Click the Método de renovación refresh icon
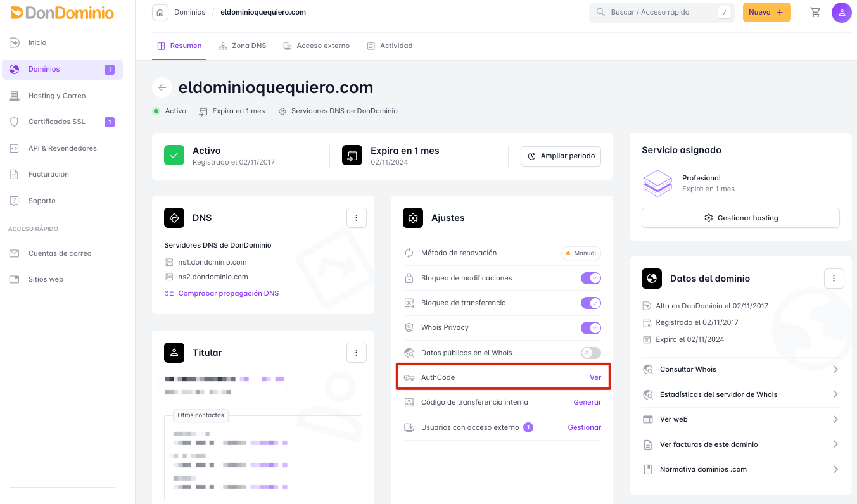This screenshot has width=857, height=504. click(x=409, y=253)
